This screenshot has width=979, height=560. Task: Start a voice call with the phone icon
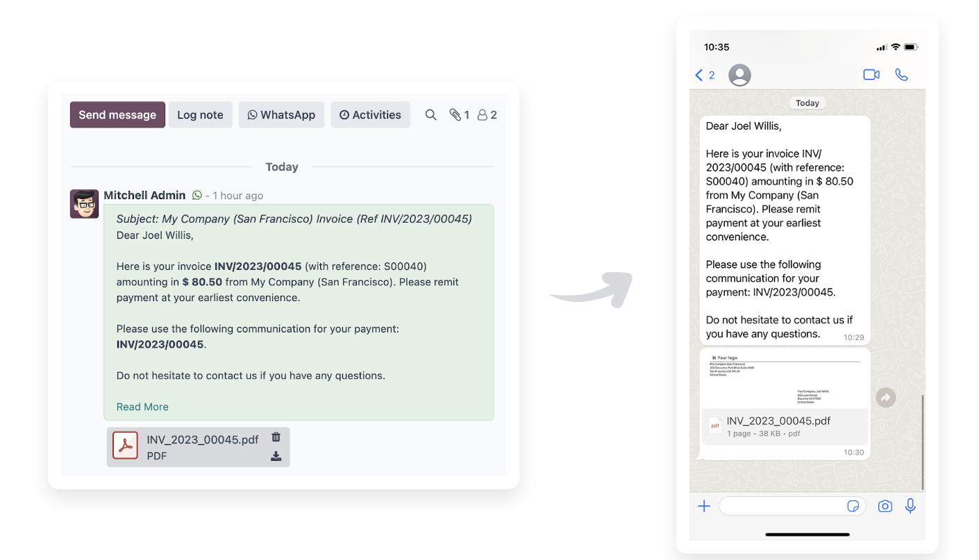901,75
